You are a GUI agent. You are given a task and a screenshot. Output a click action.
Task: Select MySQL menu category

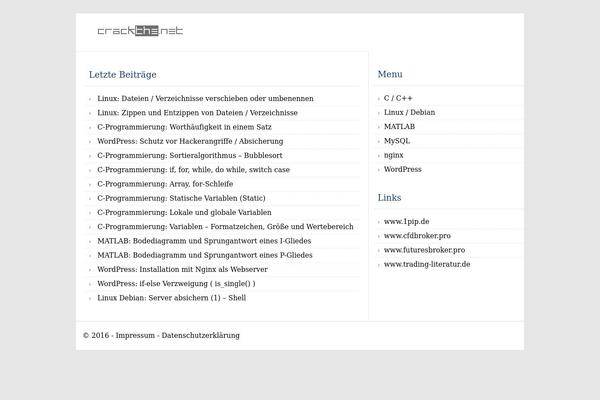(x=397, y=141)
